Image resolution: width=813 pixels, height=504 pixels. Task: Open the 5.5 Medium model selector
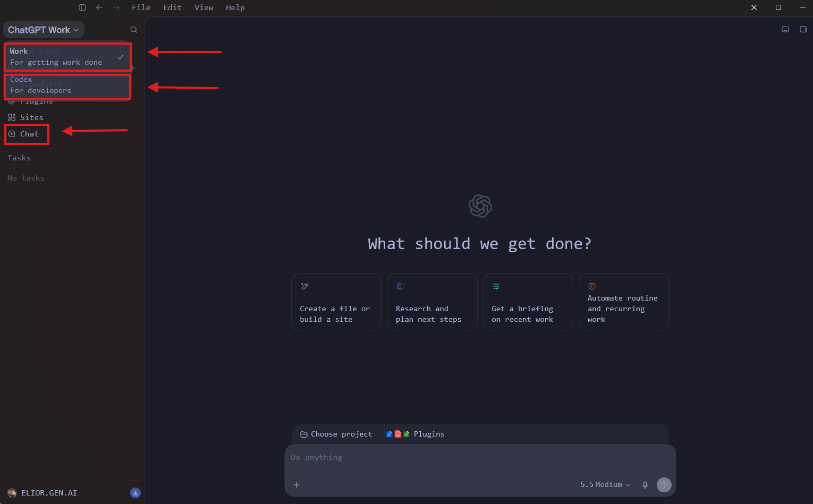pos(605,484)
